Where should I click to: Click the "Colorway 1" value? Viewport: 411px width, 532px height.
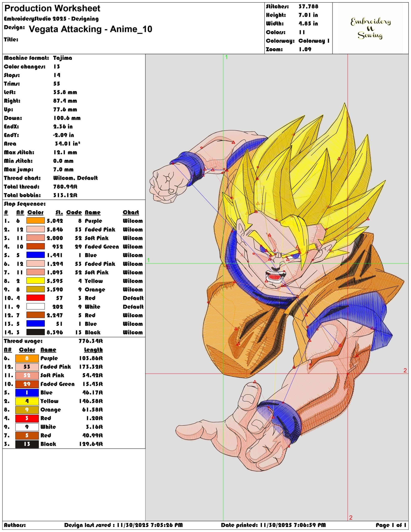pos(314,41)
